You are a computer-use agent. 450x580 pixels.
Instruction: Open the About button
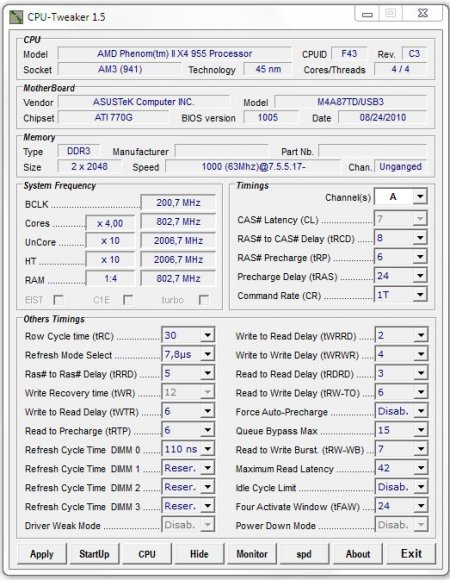click(358, 554)
